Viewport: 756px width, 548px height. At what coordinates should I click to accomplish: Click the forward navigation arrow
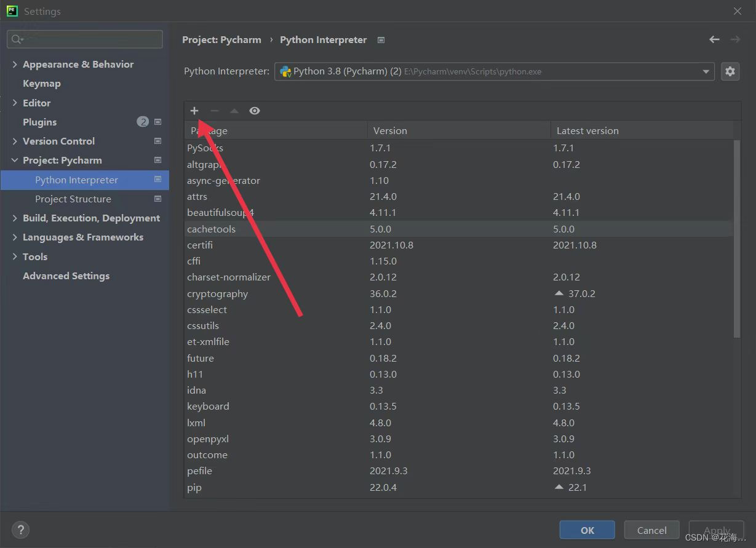(x=735, y=39)
